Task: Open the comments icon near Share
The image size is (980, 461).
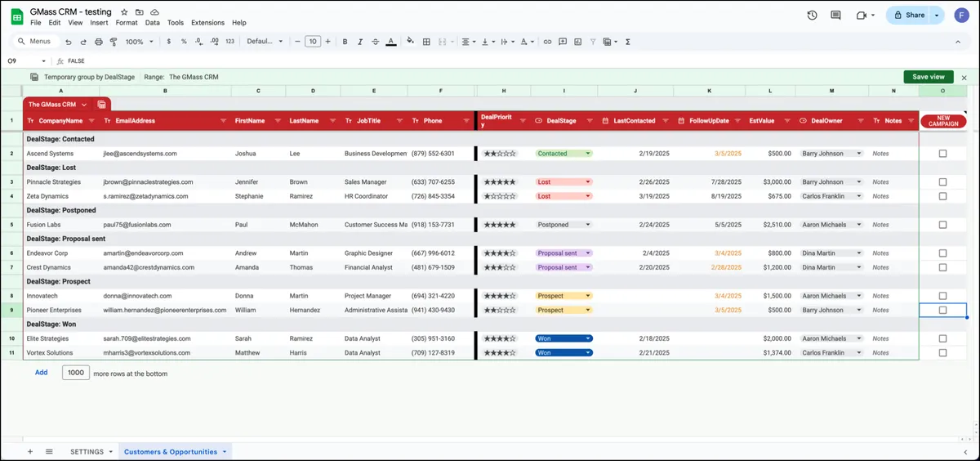Action: 835,15
